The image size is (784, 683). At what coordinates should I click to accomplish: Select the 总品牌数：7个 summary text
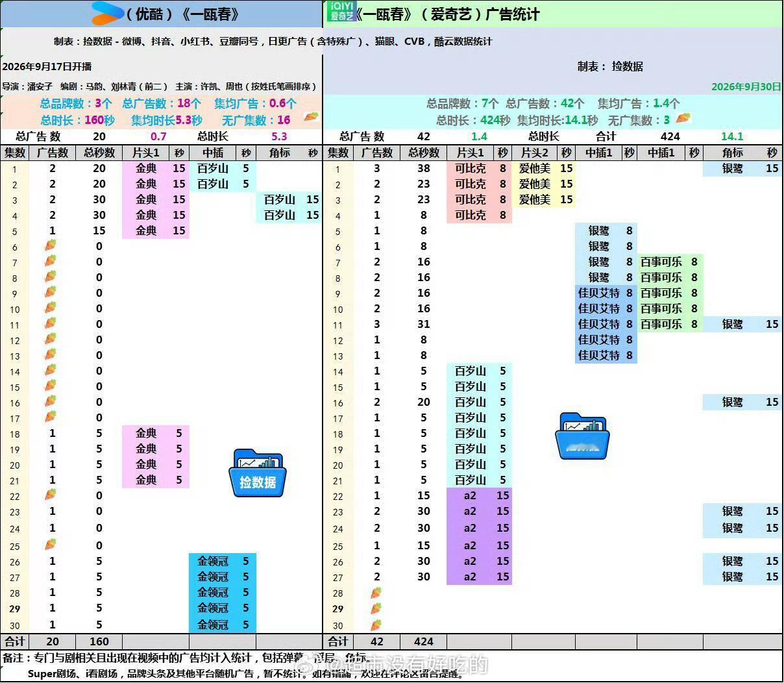(x=463, y=103)
